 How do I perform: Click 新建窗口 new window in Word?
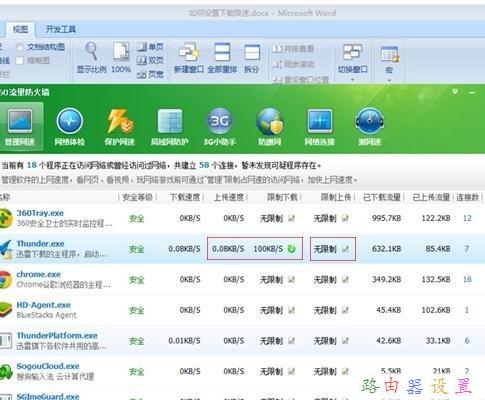[x=189, y=57]
